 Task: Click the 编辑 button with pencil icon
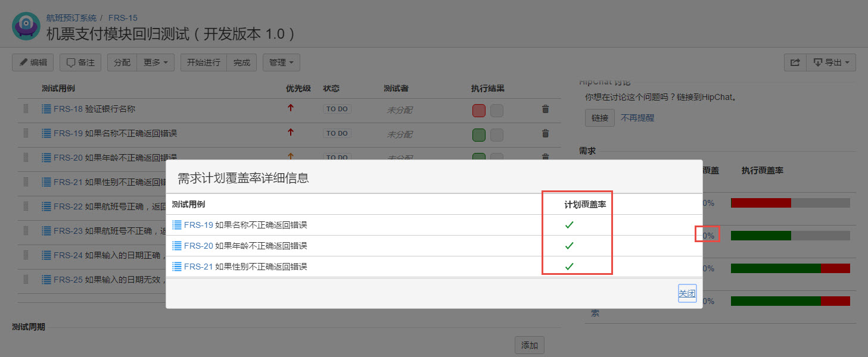point(33,62)
